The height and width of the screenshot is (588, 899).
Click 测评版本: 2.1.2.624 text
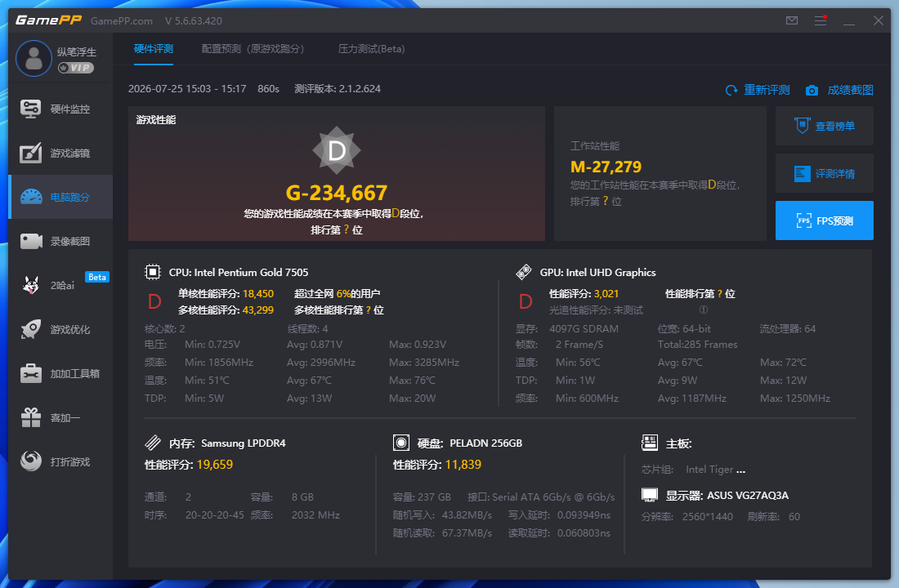pyautogui.click(x=338, y=89)
